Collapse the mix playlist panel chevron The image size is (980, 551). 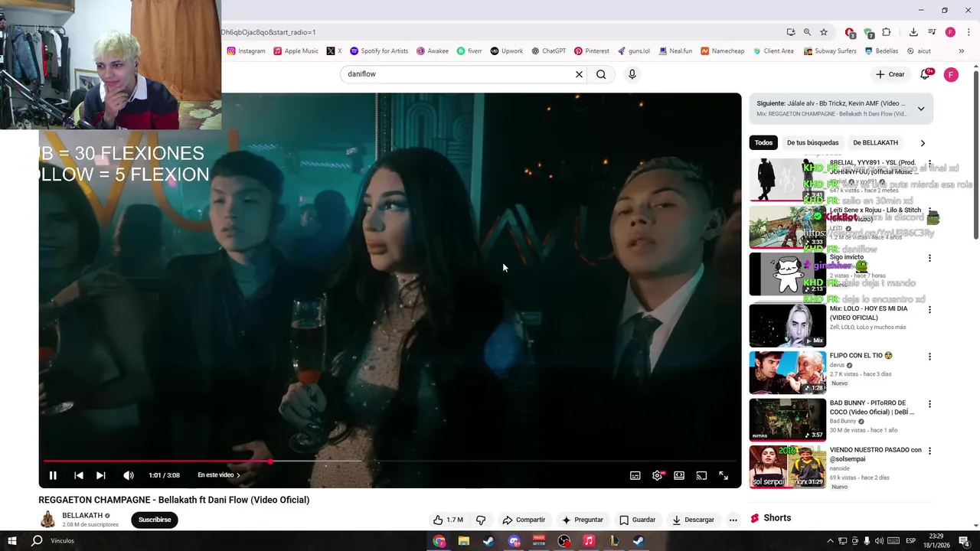pos(921,109)
